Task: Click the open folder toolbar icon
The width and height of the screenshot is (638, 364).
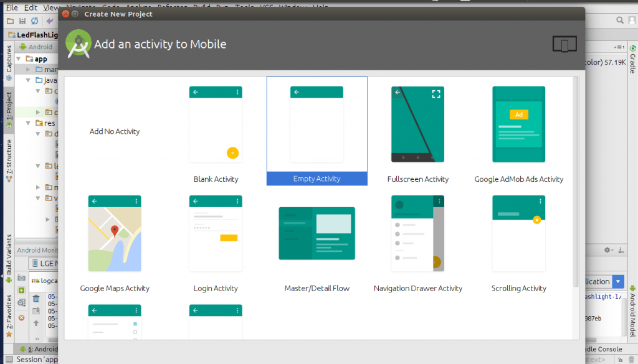Action: pyautogui.click(x=10, y=21)
